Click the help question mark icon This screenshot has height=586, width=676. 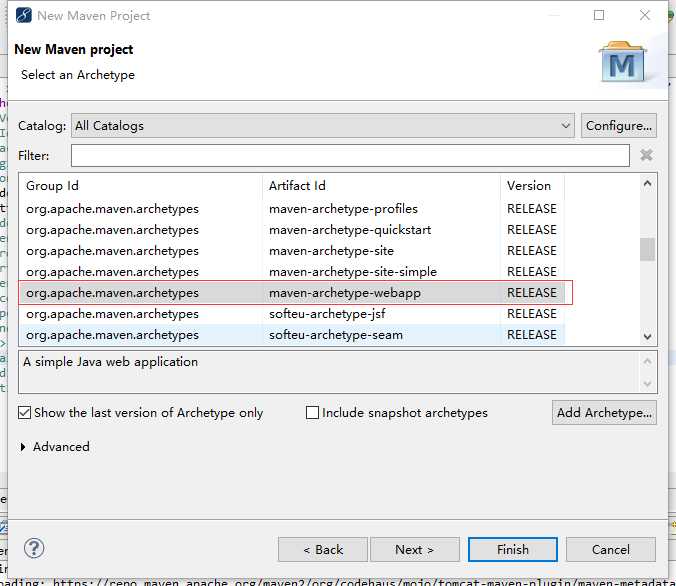(34, 548)
